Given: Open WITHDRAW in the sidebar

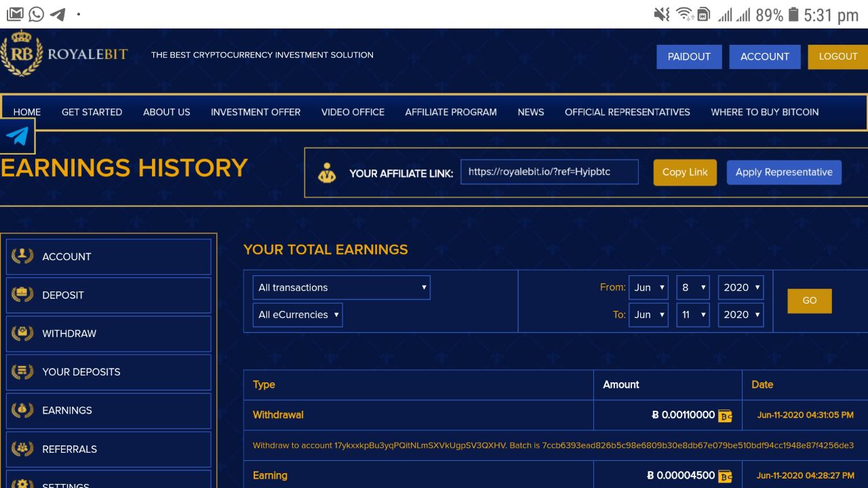Looking at the screenshot, I should [x=108, y=333].
